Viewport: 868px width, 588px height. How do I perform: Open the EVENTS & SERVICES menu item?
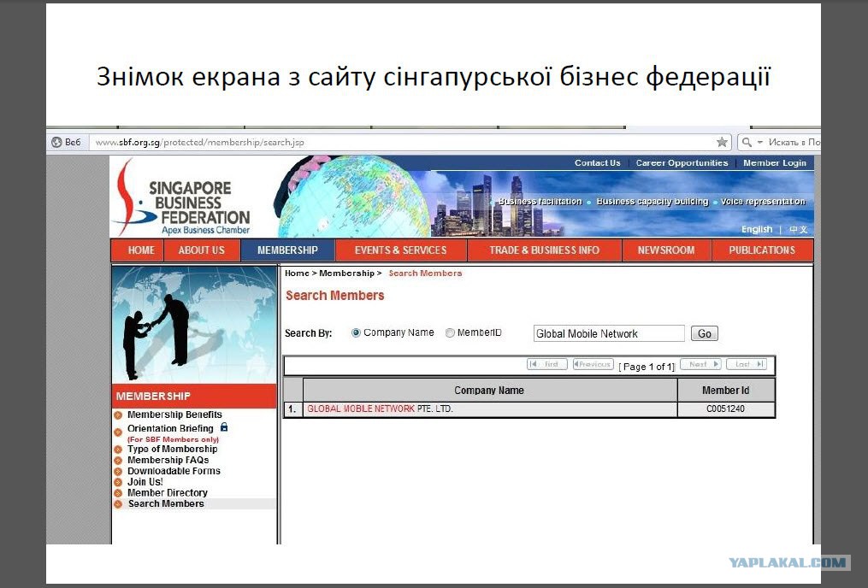[x=401, y=250]
